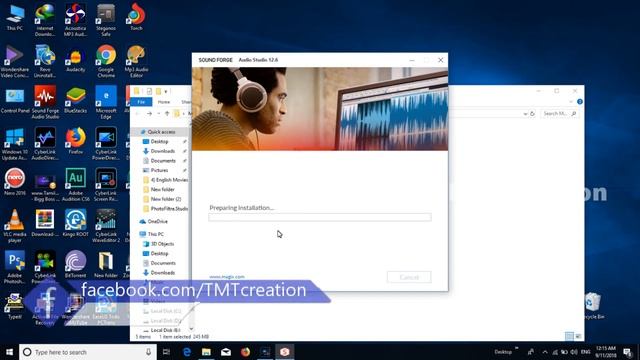Open Internet Download Manager desktop icon

pos(45,20)
